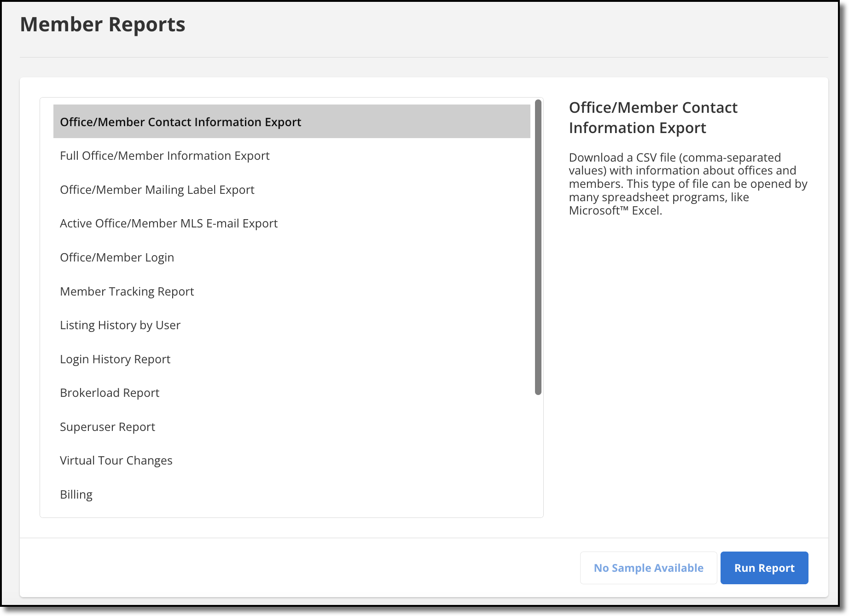Select Office/Member Mailing Label Export

(291, 190)
